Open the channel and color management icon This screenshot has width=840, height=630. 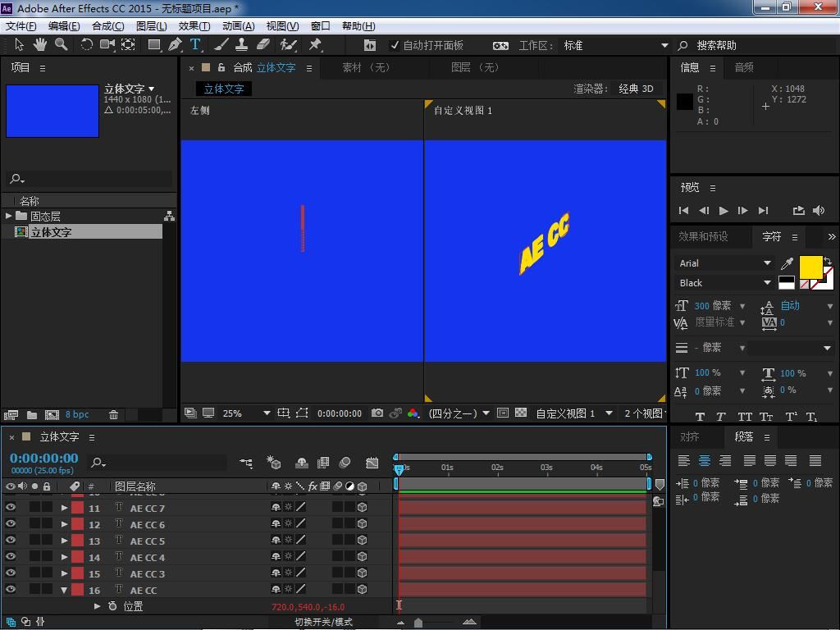(x=413, y=413)
